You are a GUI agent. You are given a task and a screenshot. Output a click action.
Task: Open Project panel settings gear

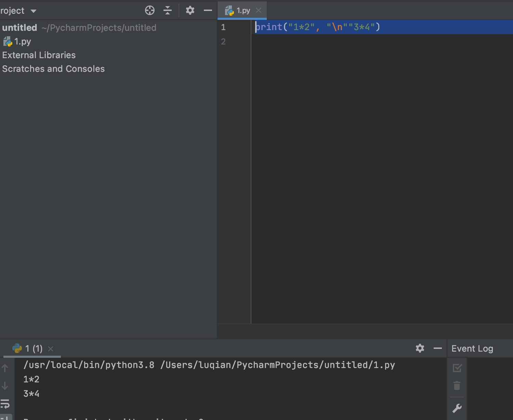(x=190, y=11)
